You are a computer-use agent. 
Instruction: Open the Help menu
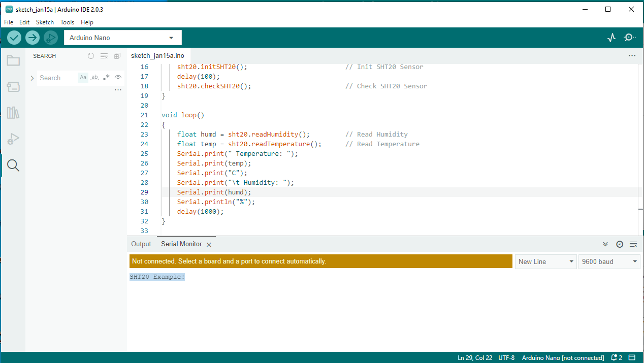(x=87, y=22)
